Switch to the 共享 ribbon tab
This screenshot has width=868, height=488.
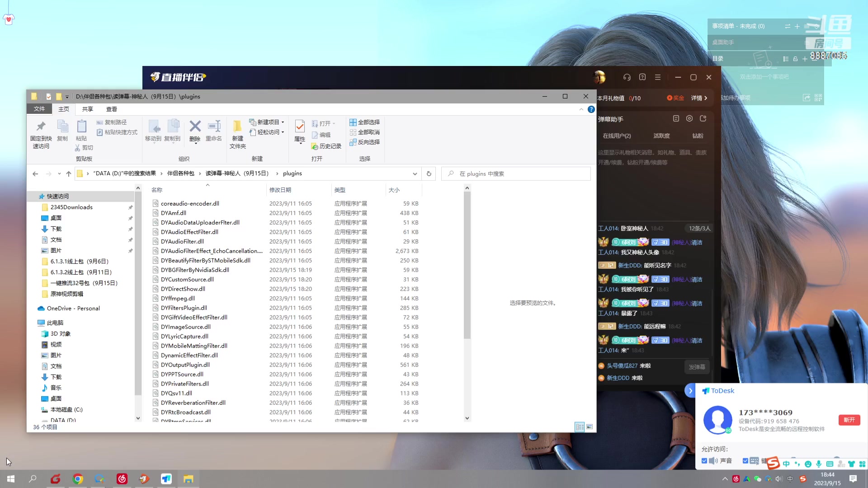[x=88, y=109]
